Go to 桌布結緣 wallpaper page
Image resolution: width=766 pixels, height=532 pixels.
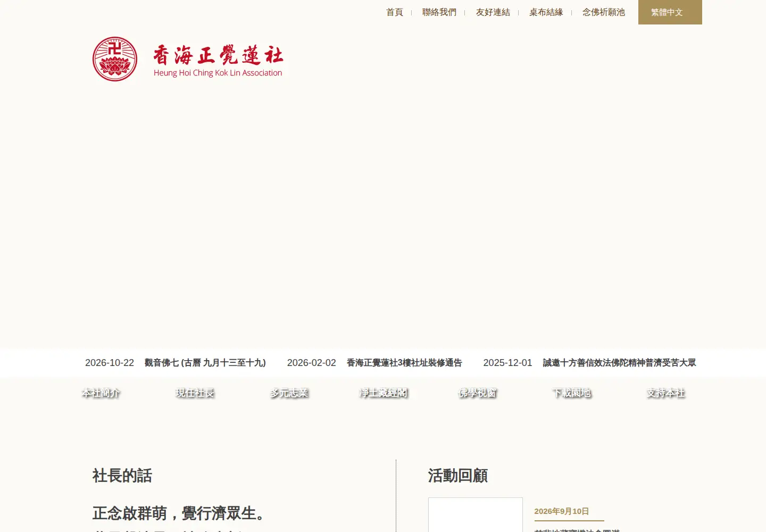pyautogui.click(x=546, y=12)
